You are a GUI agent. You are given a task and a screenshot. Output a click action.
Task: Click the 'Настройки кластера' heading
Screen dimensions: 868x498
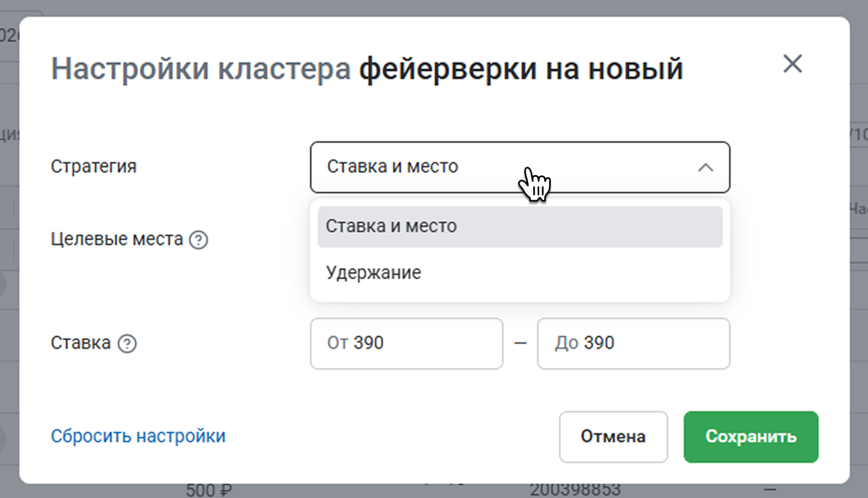point(200,68)
